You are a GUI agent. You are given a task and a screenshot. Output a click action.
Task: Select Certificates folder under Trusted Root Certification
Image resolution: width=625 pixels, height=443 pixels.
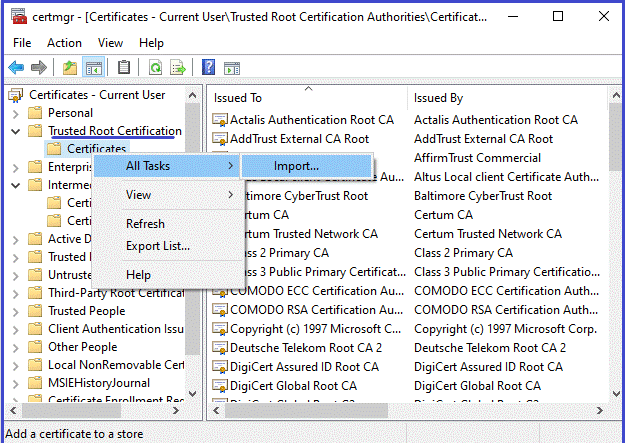(96, 149)
